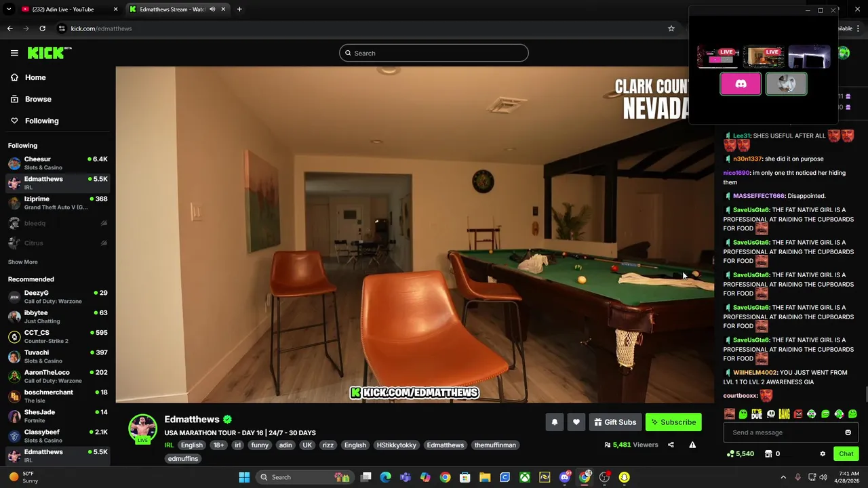Open CCT_CS recommended channel
868x488 pixels.
coord(58,336)
